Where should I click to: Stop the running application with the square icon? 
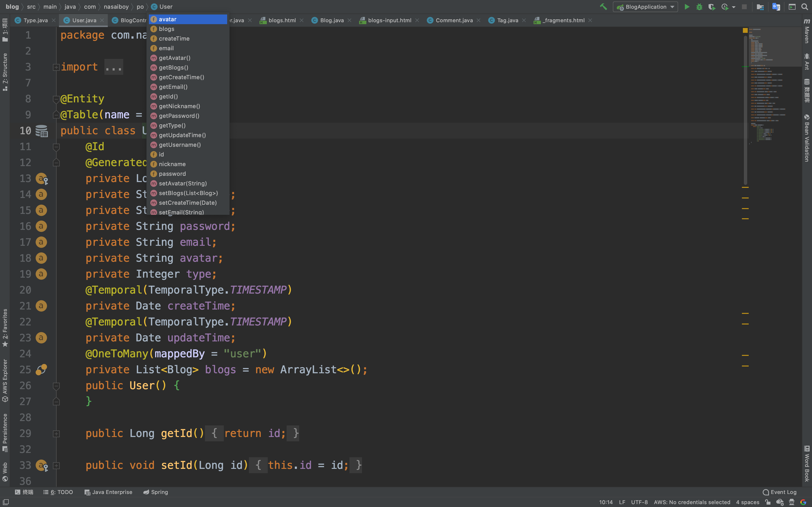pos(745,7)
